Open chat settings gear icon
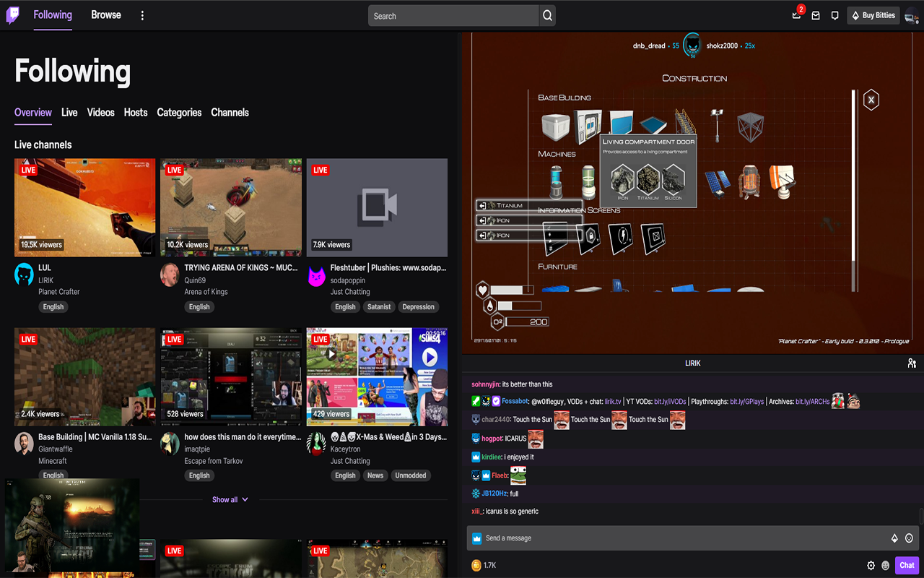 click(x=871, y=566)
